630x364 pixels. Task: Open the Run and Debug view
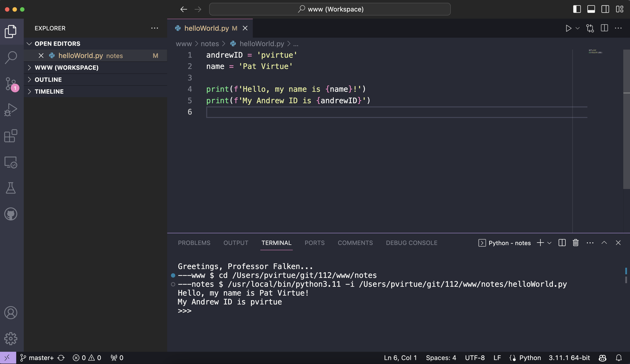pos(11,110)
